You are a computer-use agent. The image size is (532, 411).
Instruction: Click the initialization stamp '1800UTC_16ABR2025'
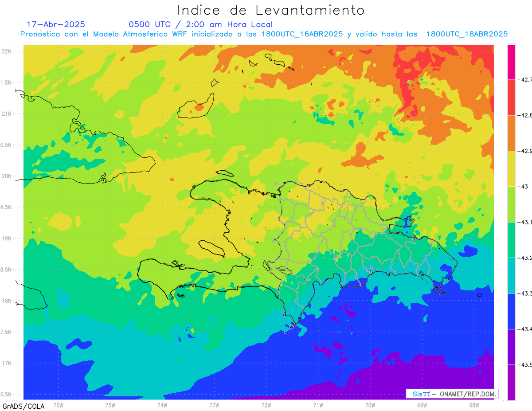(302, 34)
